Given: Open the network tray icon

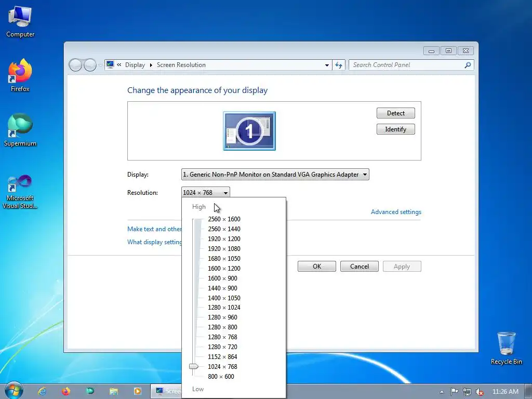Looking at the screenshot, I should click(x=467, y=392).
